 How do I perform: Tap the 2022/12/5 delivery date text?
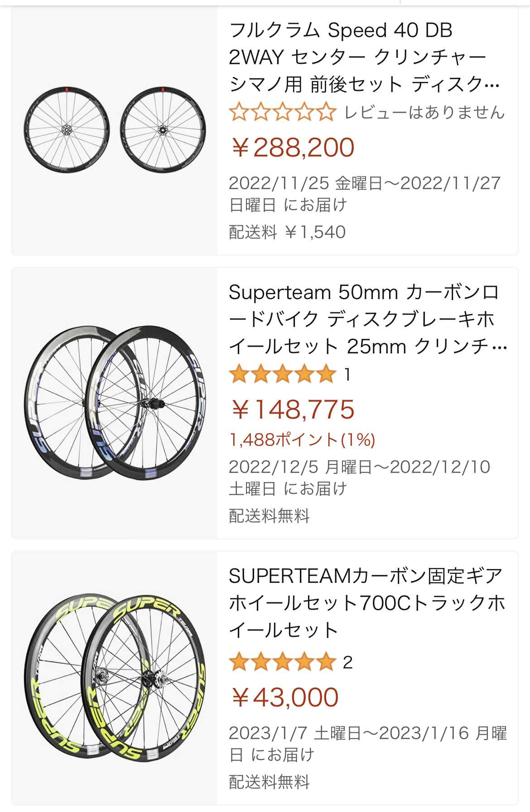[359, 478]
